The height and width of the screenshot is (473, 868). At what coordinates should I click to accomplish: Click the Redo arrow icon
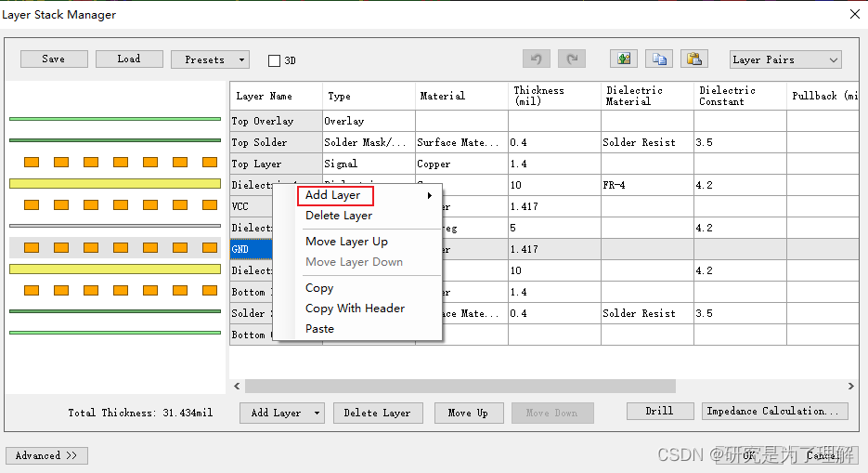click(x=572, y=59)
